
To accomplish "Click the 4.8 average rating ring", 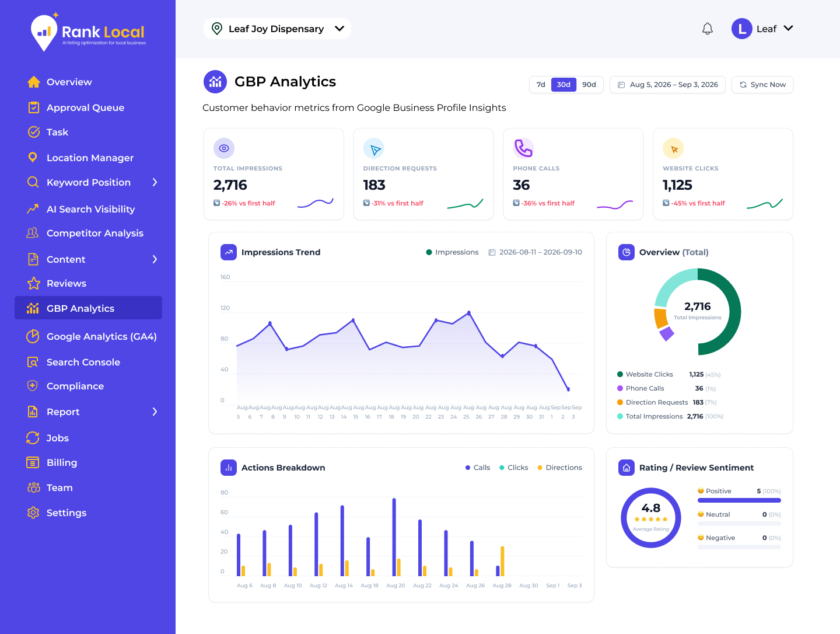I will pyautogui.click(x=651, y=518).
